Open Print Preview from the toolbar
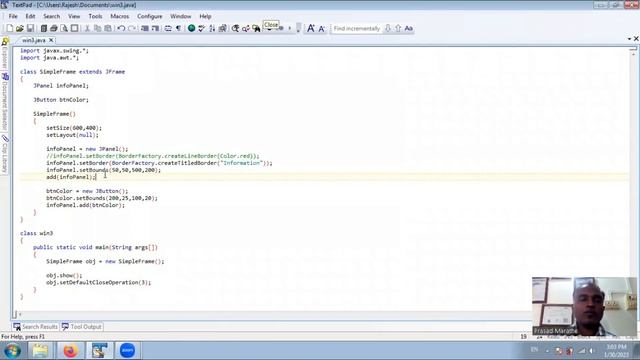 point(64,29)
